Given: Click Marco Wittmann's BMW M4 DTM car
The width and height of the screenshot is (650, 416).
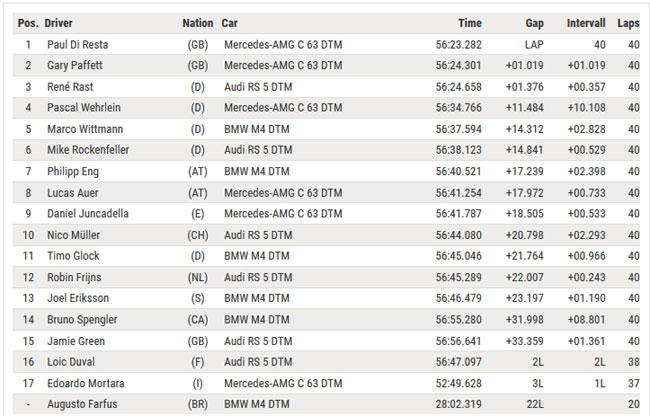Looking at the screenshot, I should coord(257,129).
